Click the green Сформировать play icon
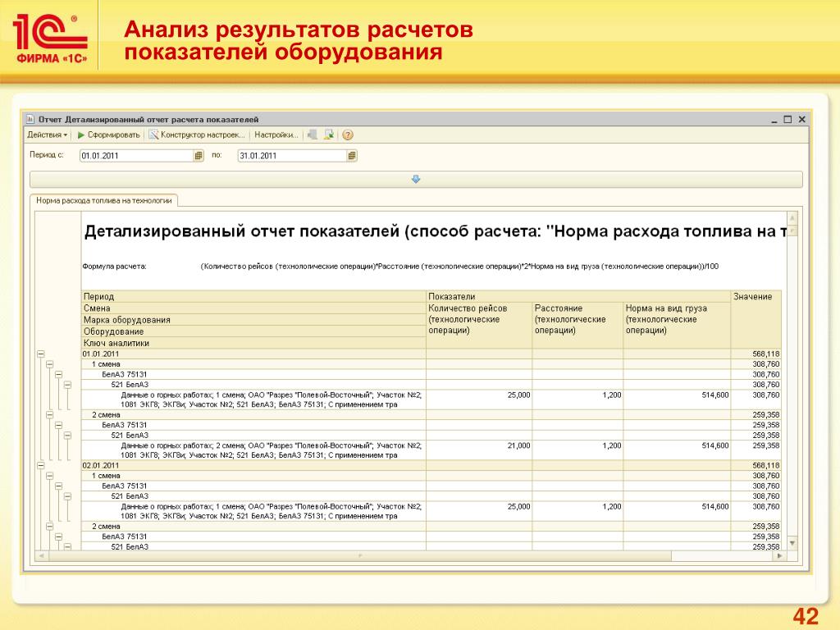The image size is (840, 630). point(81,135)
